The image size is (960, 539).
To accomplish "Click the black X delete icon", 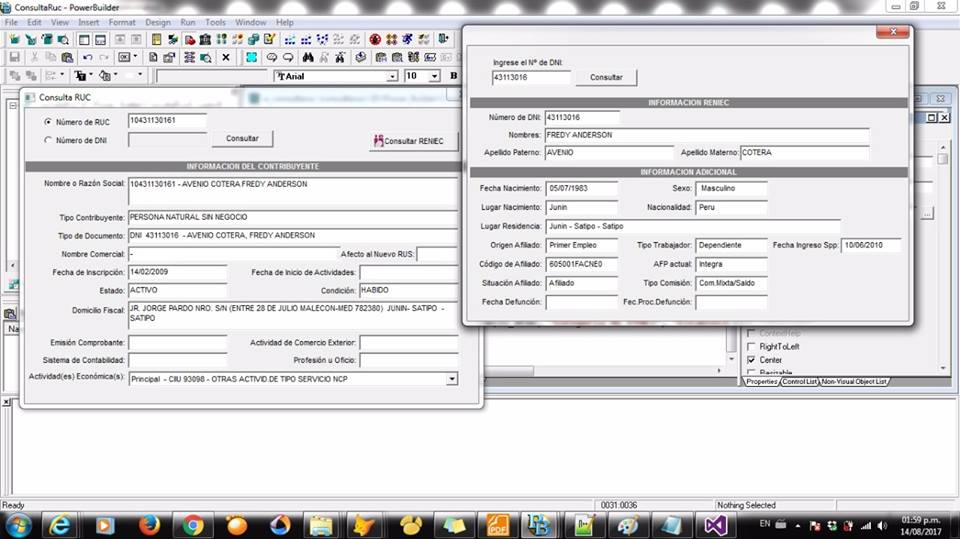I will coord(225,57).
